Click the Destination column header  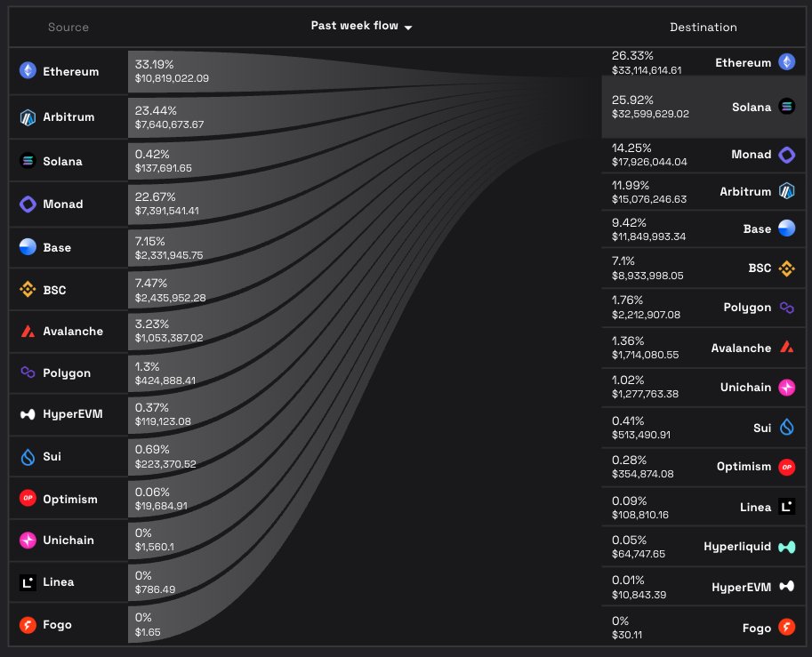coord(703,27)
